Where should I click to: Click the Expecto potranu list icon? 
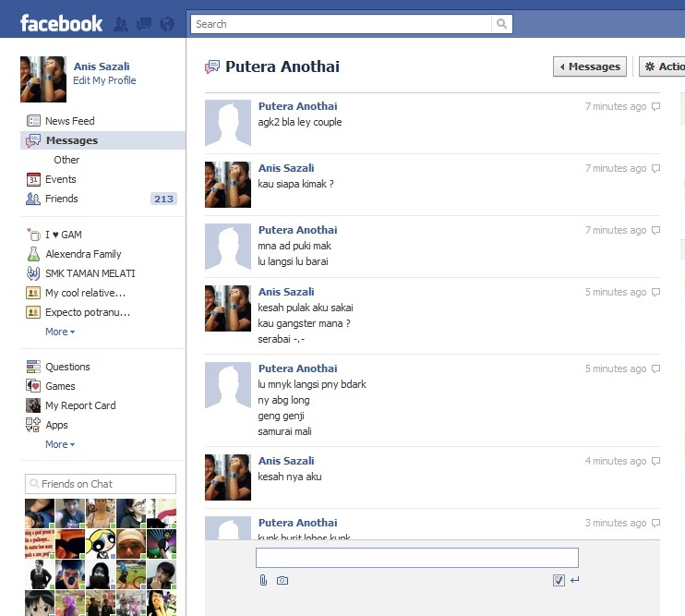point(33,312)
